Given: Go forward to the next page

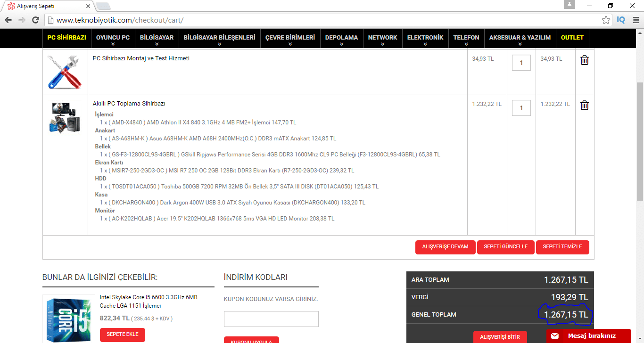Looking at the screenshot, I should pos(22,20).
